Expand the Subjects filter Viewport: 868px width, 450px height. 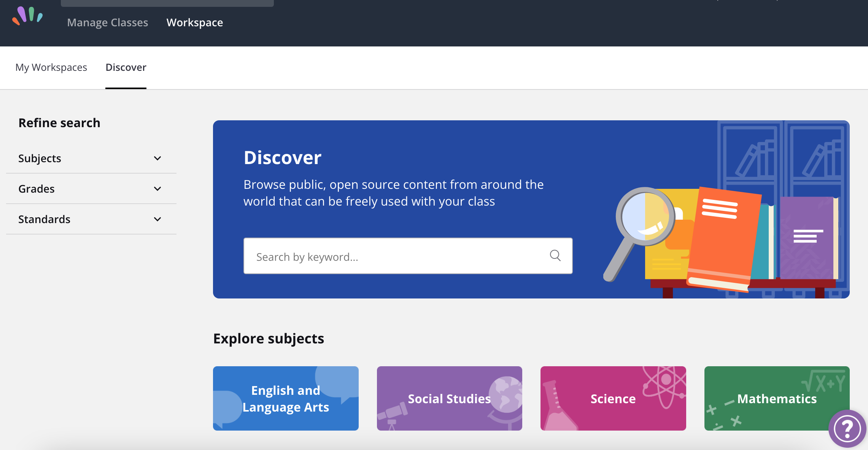[x=91, y=158]
